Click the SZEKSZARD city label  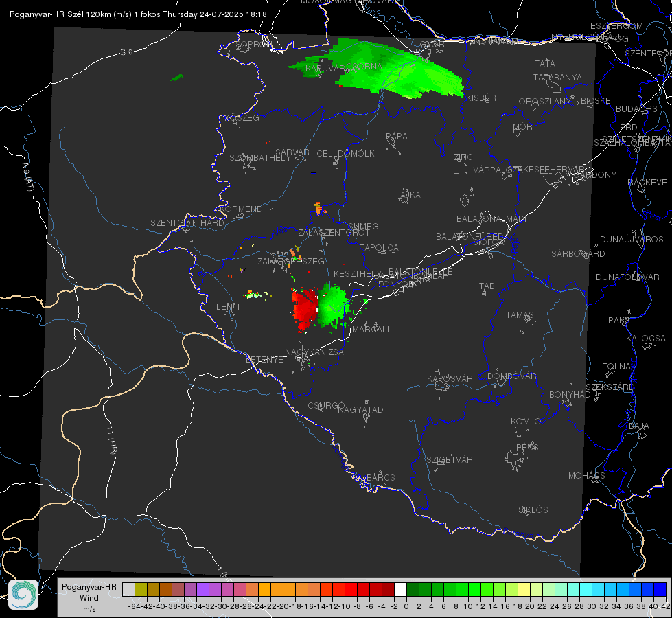[x=610, y=387]
